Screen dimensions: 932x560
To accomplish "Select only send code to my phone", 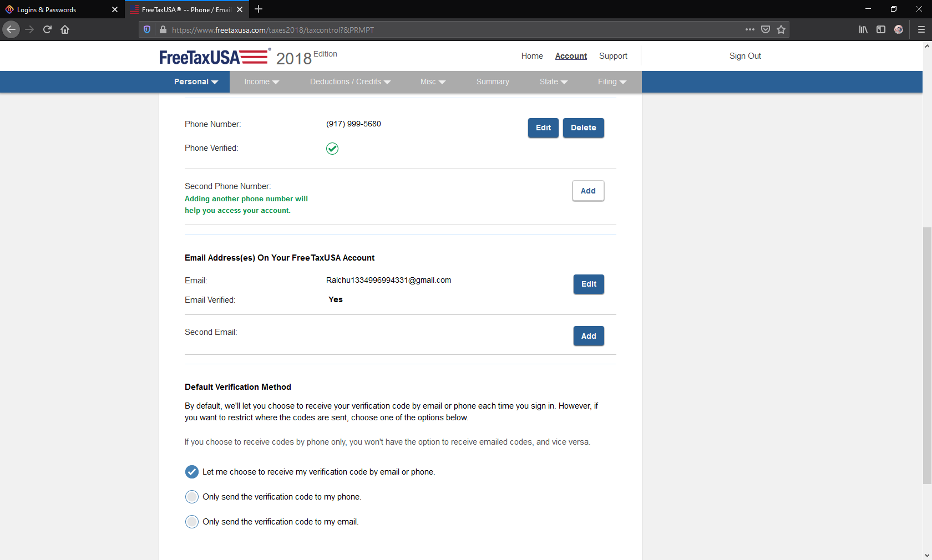I will (x=192, y=497).
